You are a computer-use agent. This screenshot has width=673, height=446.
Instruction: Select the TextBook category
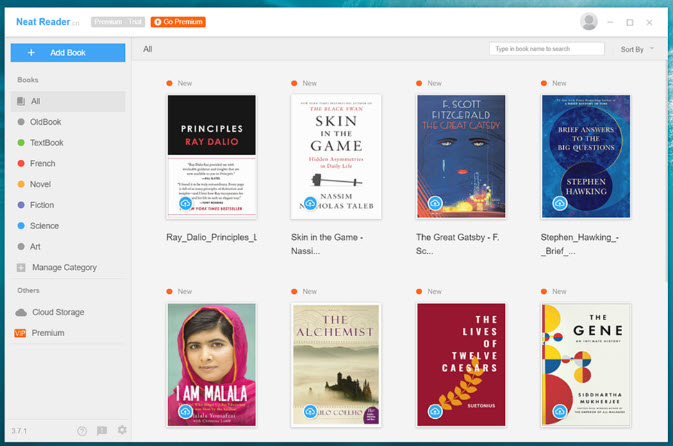click(x=47, y=143)
